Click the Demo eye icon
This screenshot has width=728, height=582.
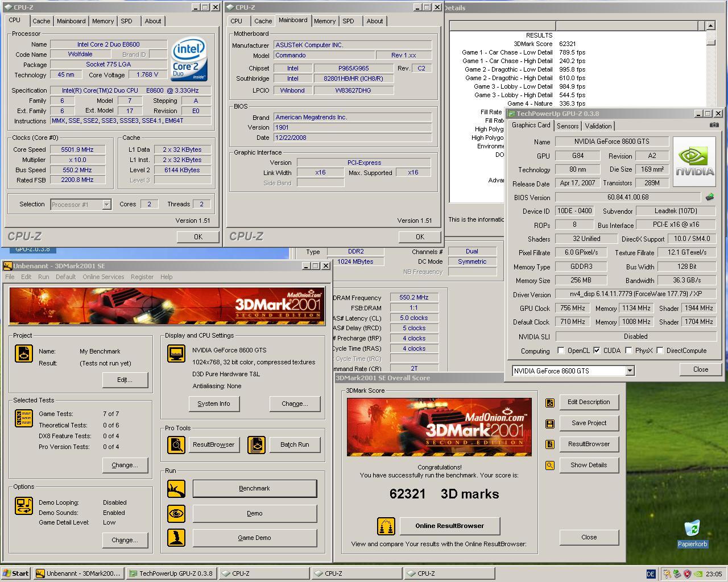coord(176,513)
